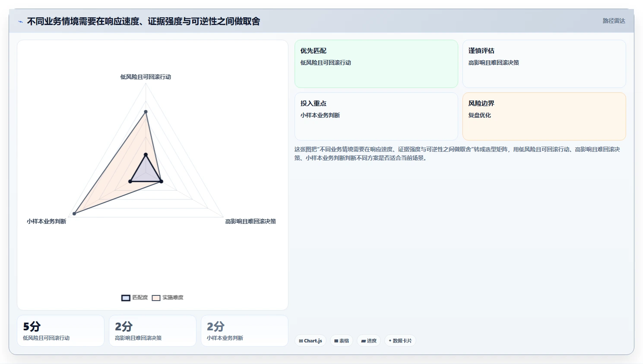
Task: Click the 2分 score above 小样本业务判断
Action: pyautogui.click(x=215, y=326)
